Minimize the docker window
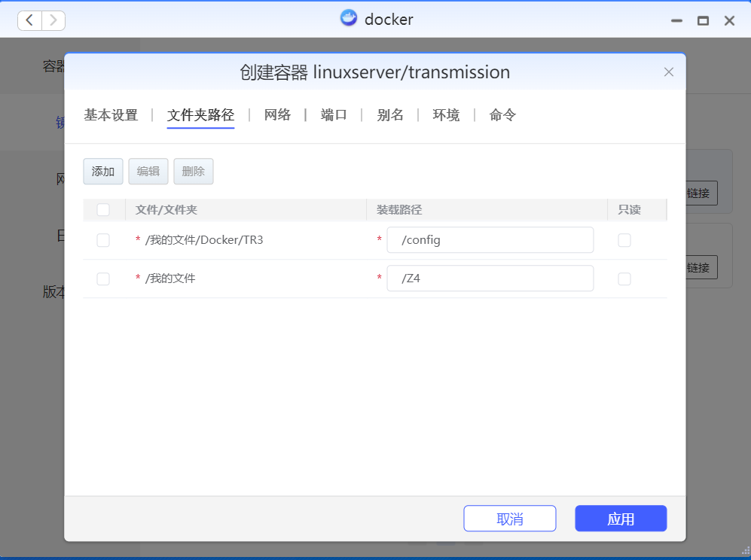The width and height of the screenshot is (751, 560). tap(676, 20)
